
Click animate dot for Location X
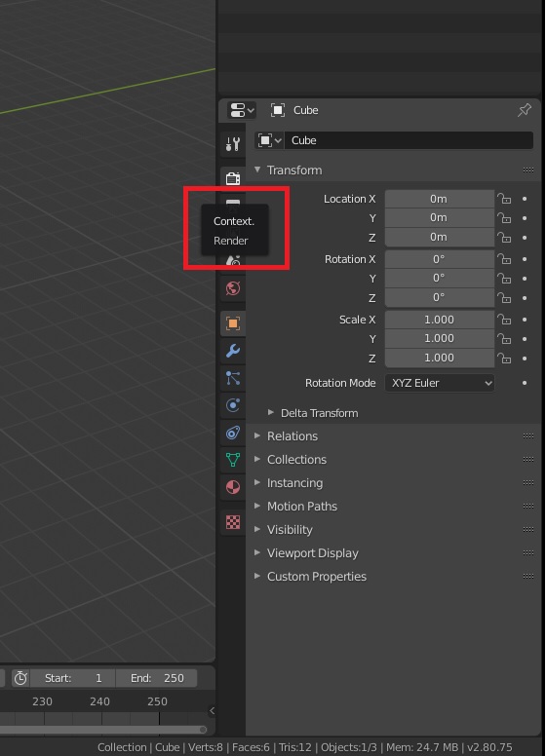525,199
